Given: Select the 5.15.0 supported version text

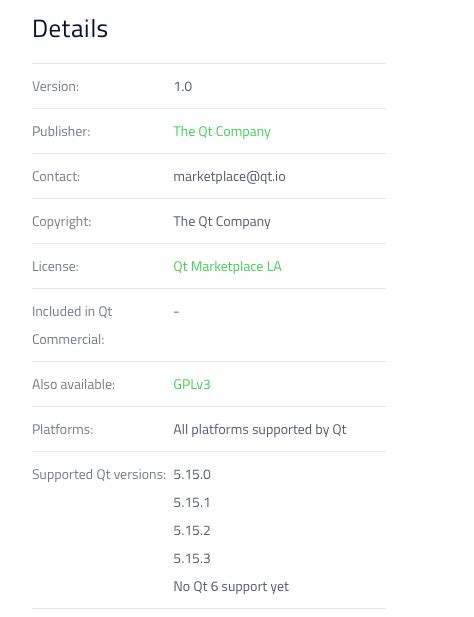Looking at the screenshot, I should [x=192, y=475].
